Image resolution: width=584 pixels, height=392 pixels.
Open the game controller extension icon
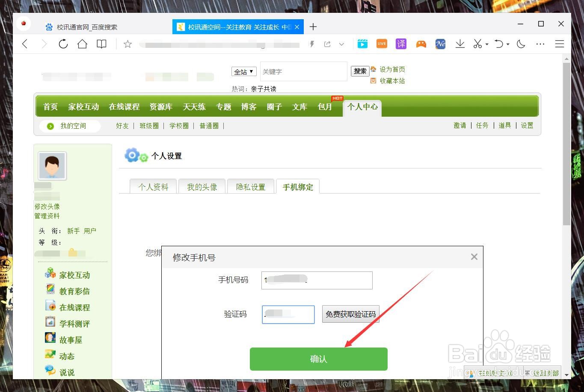[421, 44]
